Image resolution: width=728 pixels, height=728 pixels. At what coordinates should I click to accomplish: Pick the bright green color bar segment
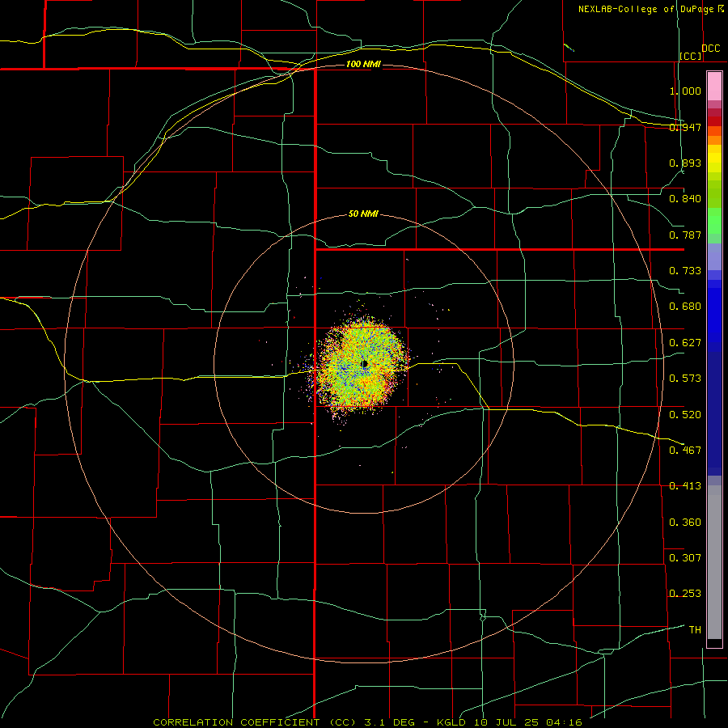(714, 221)
